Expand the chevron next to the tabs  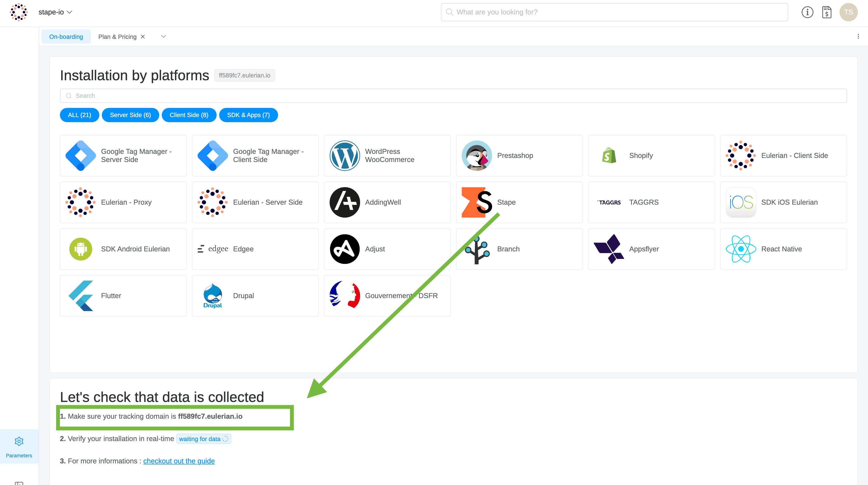pyautogui.click(x=164, y=36)
